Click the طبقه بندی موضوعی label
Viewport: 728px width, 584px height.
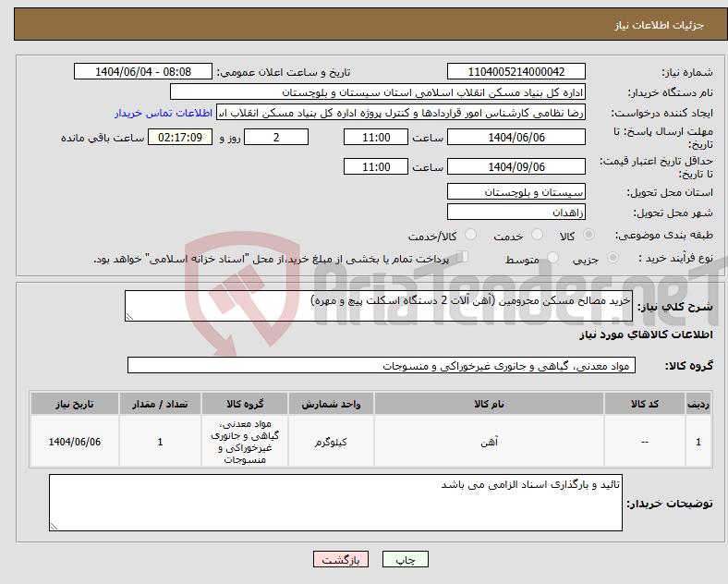coord(664,236)
